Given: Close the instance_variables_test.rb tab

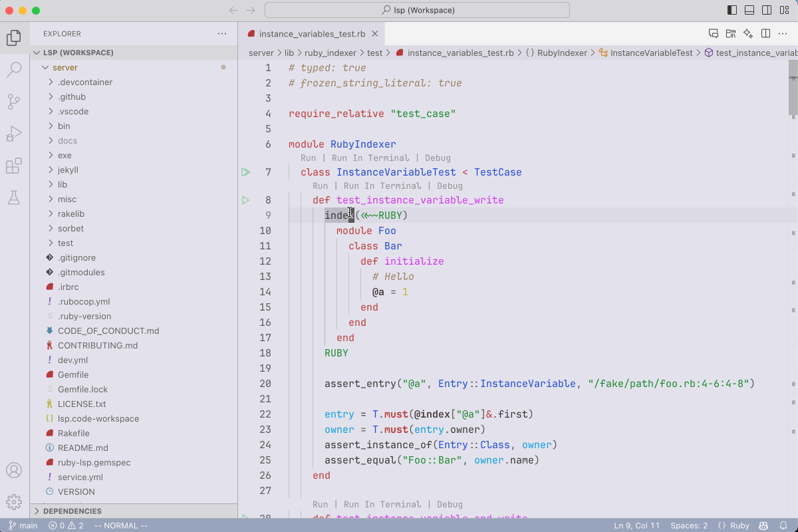Looking at the screenshot, I should point(375,34).
